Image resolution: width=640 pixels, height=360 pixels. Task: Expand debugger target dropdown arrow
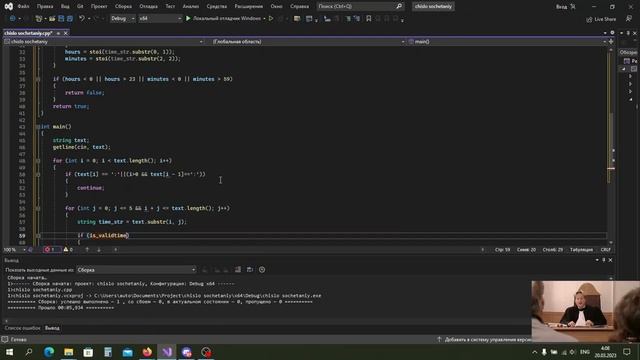[264, 18]
